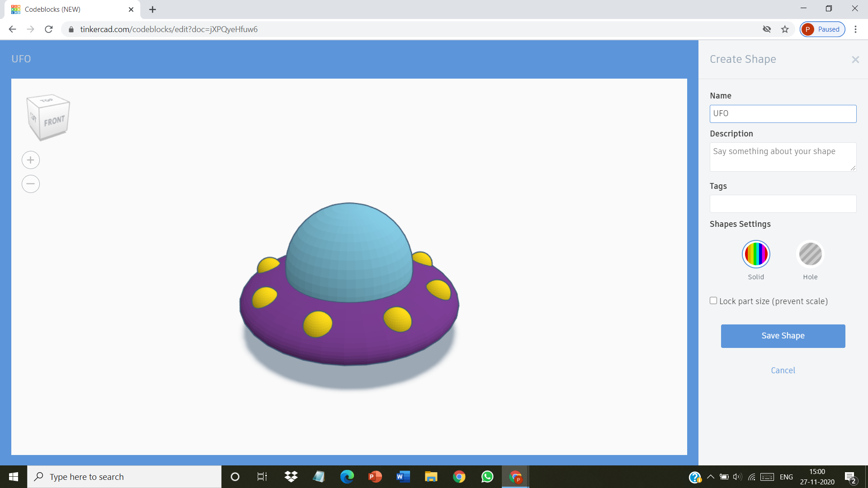The width and height of the screenshot is (868, 488).
Task: Click the rainbow Solid color swatch
Action: coord(756,254)
